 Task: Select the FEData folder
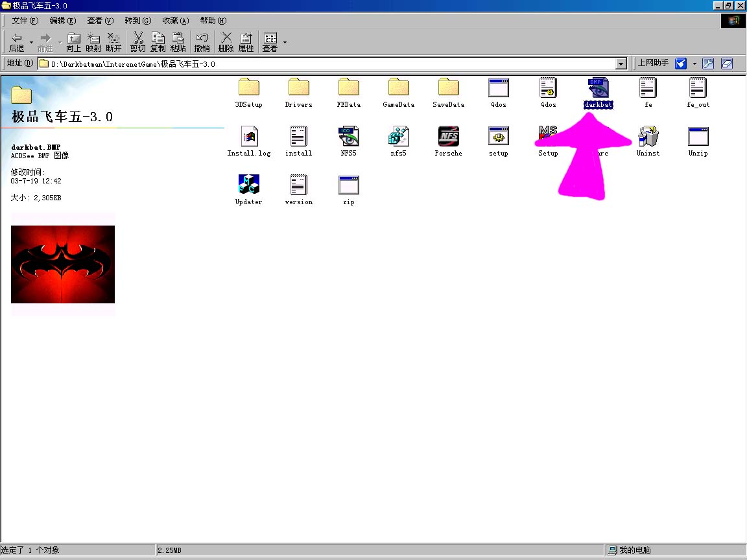coord(349,93)
